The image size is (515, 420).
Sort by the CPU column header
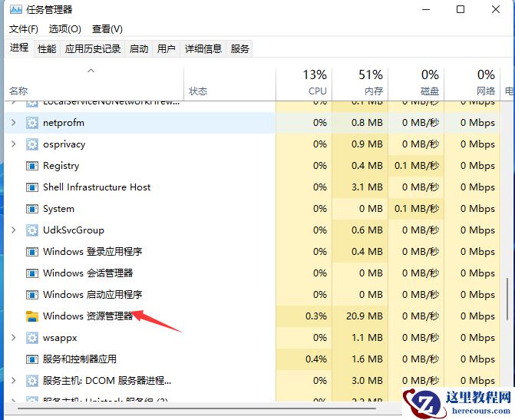coord(304,84)
